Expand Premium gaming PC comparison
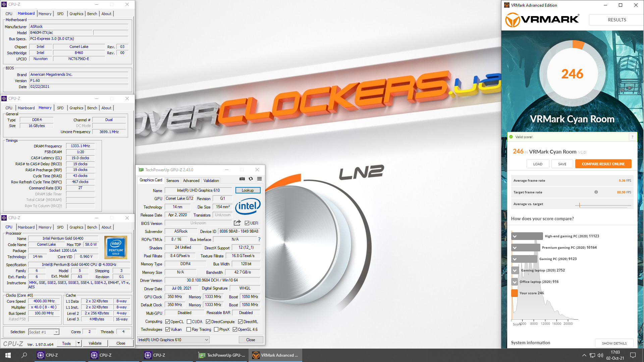This screenshot has height=362, width=644. 515,248
